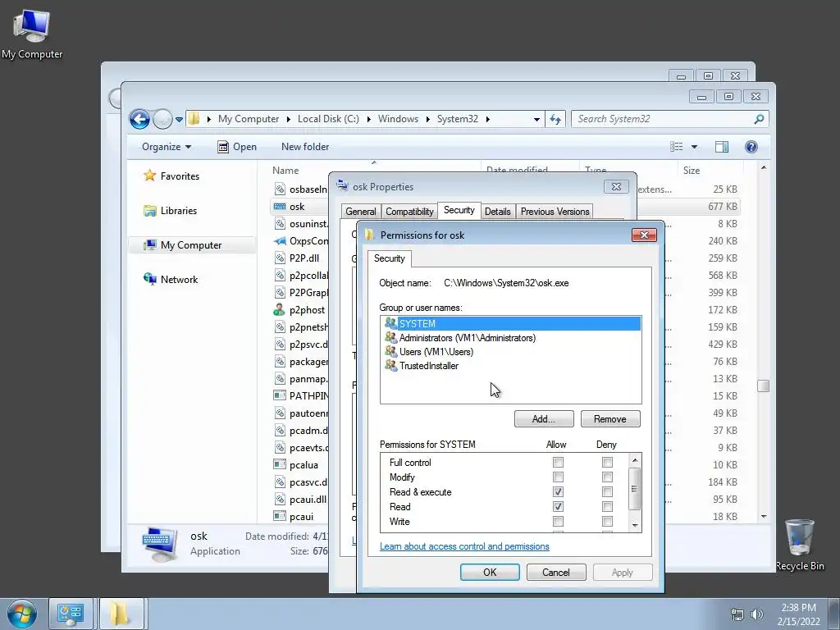Uncheck Allow for Read & execute

(558, 491)
